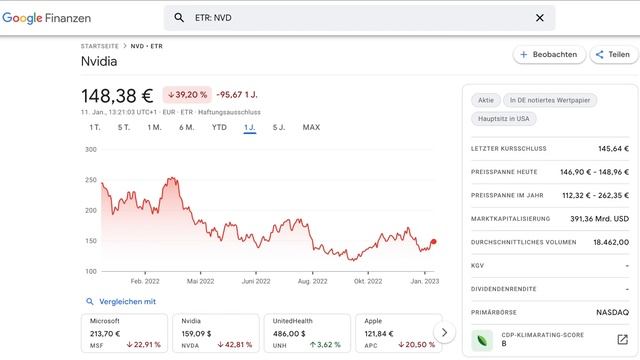The height and width of the screenshot is (360, 640).
Task: Click the 148,38 € price value
Action: click(x=117, y=96)
